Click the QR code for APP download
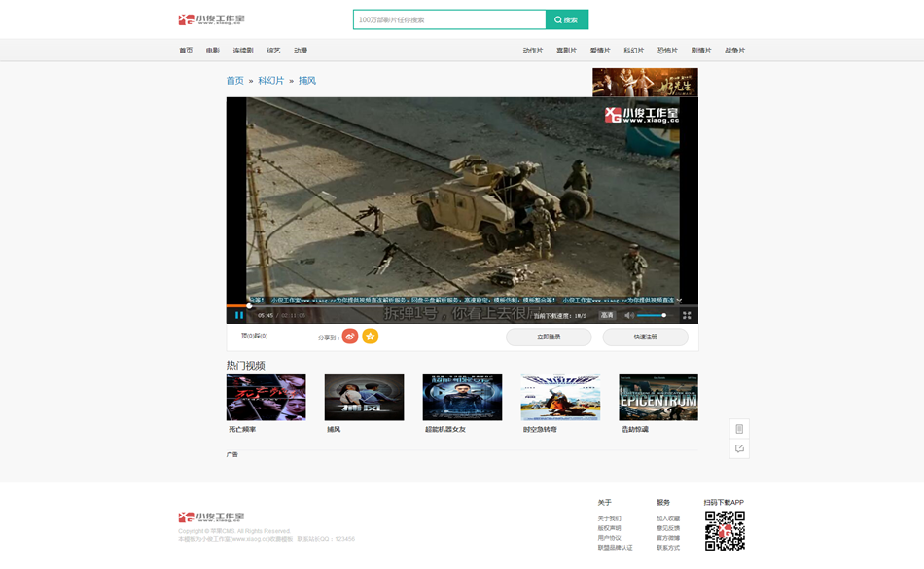Screen dimensions: 924x569 [x=725, y=531]
